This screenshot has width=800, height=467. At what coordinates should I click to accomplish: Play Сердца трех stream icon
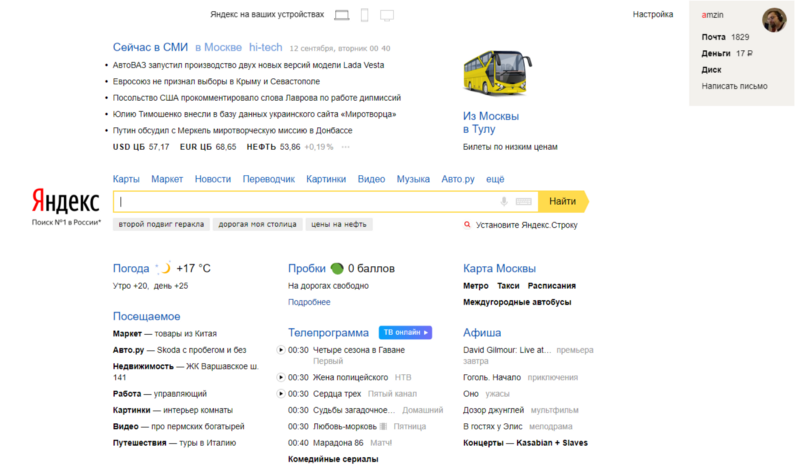(x=281, y=394)
